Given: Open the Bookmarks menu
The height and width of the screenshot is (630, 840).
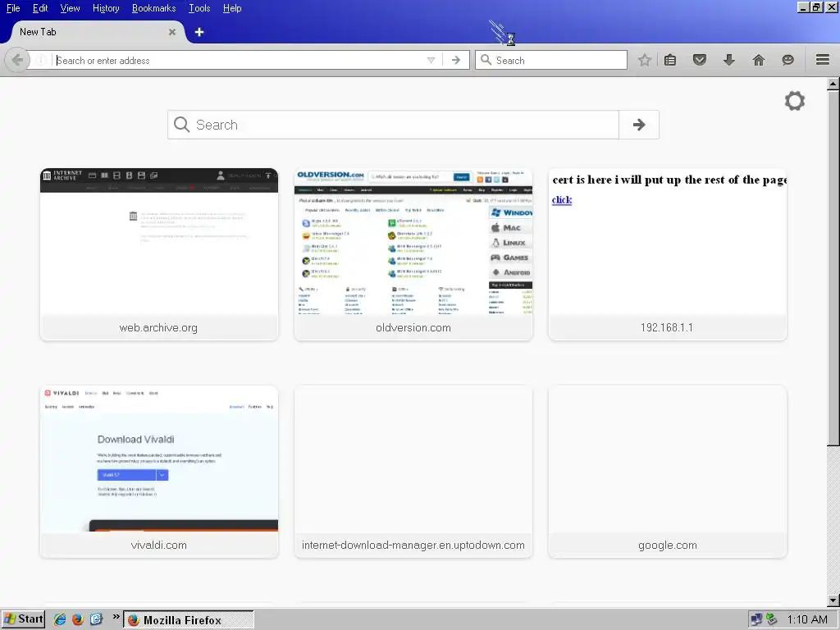Looking at the screenshot, I should pos(153,8).
